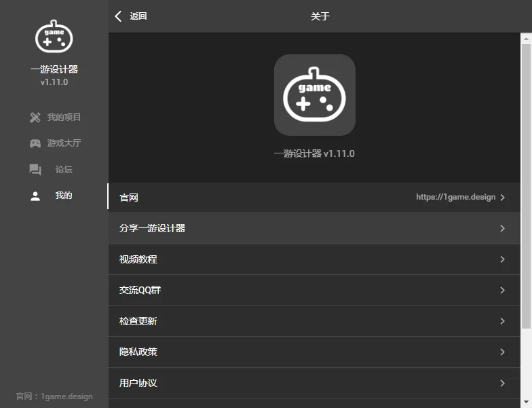Click the person icon for 我的
Image resolution: width=532 pixels, height=408 pixels.
click(35, 196)
